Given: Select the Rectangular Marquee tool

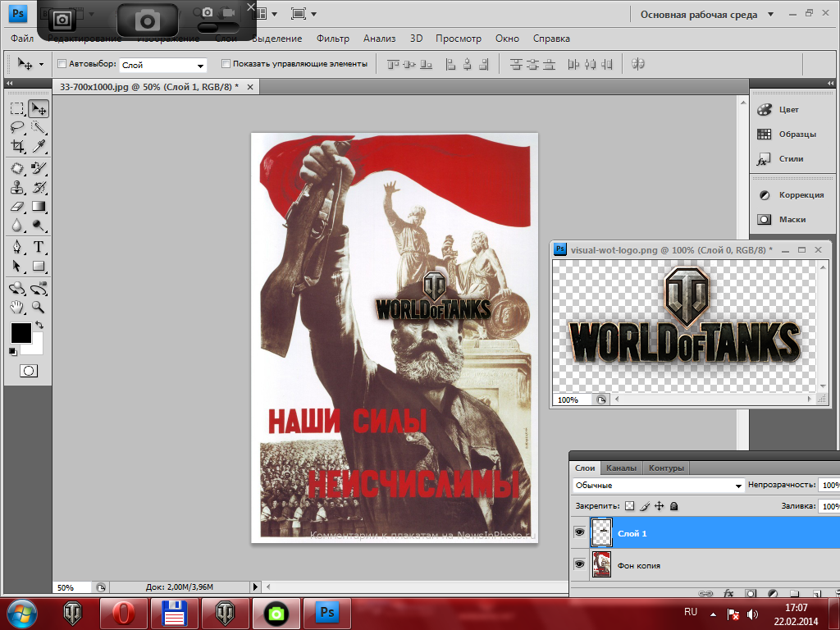Looking at the screenshot, I should (17, 109).
